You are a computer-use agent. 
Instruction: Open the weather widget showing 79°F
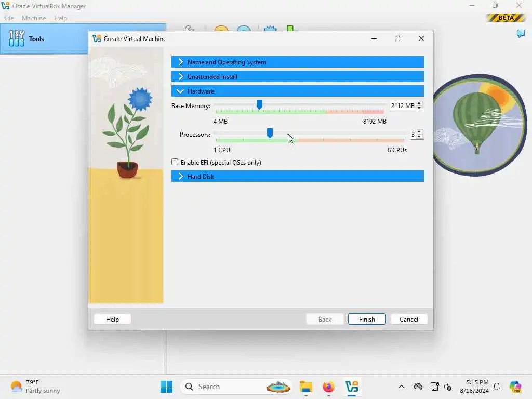point(35,387)
